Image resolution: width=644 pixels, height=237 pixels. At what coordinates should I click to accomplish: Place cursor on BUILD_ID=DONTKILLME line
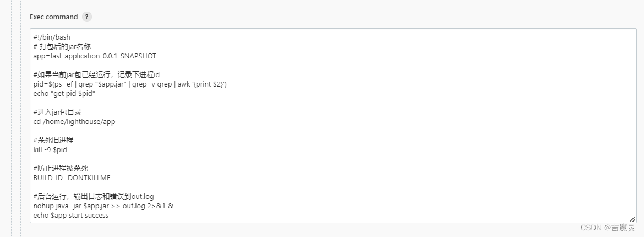pyautogui.click(x=72, y=178)
